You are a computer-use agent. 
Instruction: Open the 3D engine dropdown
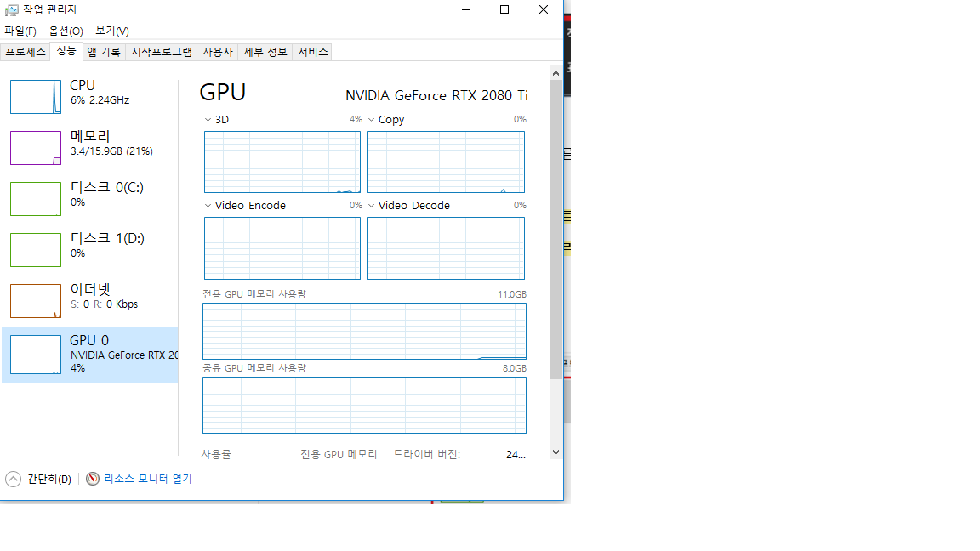coord(208,120)
